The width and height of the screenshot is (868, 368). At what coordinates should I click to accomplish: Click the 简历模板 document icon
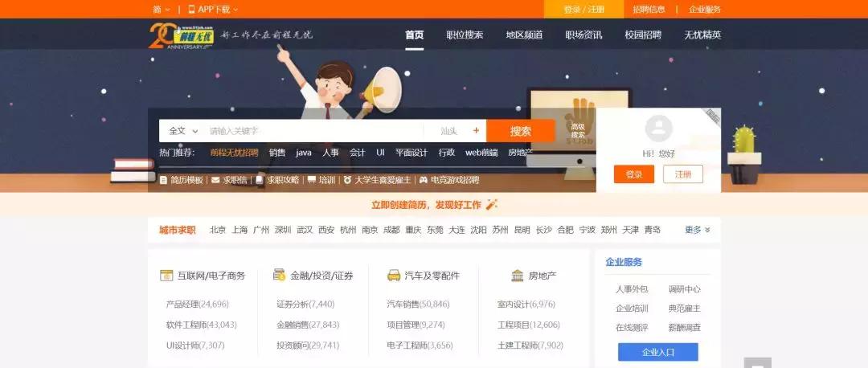[163, 180]
